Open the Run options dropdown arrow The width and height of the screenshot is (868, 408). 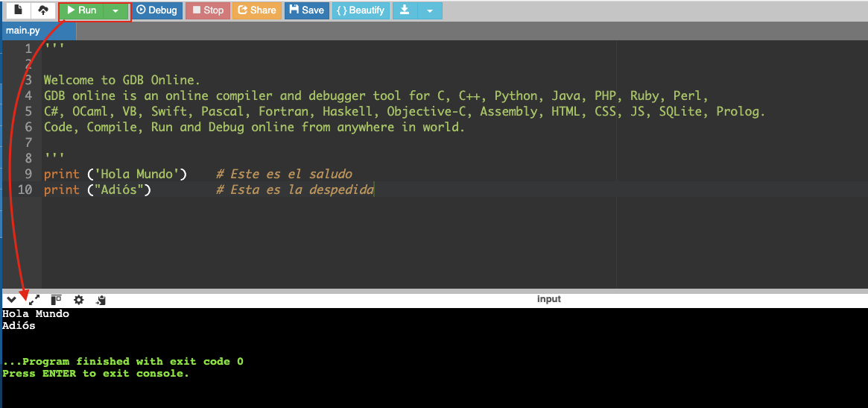[115, 10]
